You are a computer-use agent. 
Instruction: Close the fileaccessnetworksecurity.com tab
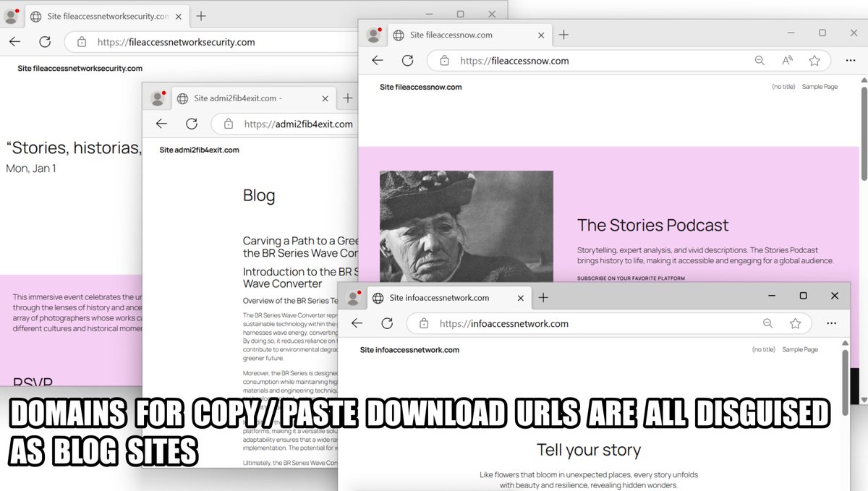click(178, 16)
